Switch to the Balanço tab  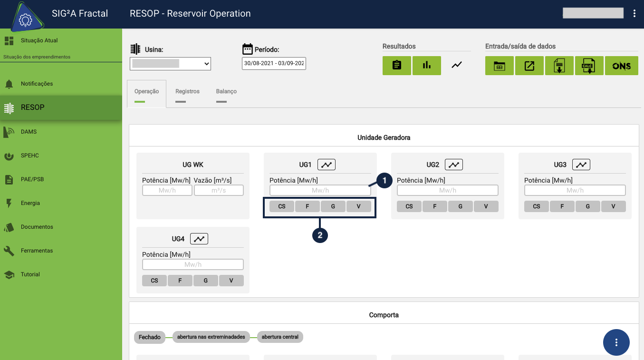(x=226, y=91)
